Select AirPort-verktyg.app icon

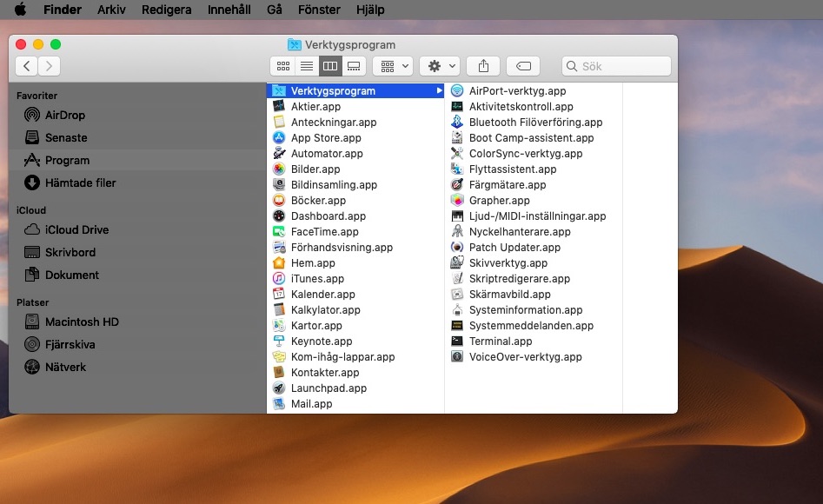(457, 91)
